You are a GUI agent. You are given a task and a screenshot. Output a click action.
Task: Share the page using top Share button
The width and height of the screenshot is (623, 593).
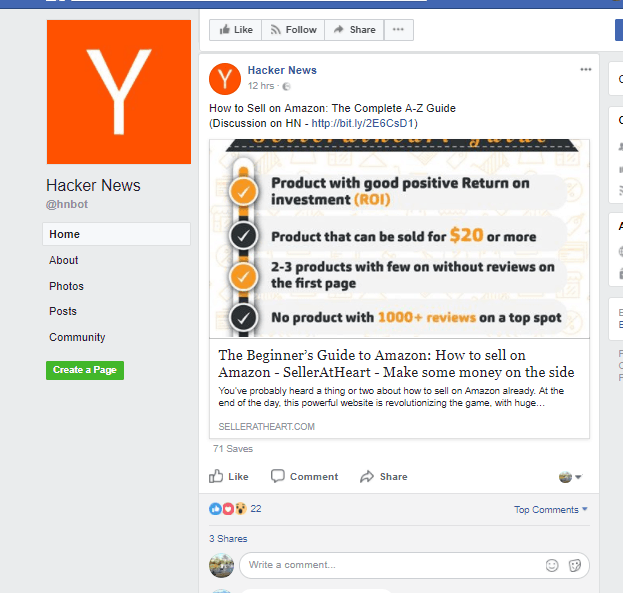(354, 30)
